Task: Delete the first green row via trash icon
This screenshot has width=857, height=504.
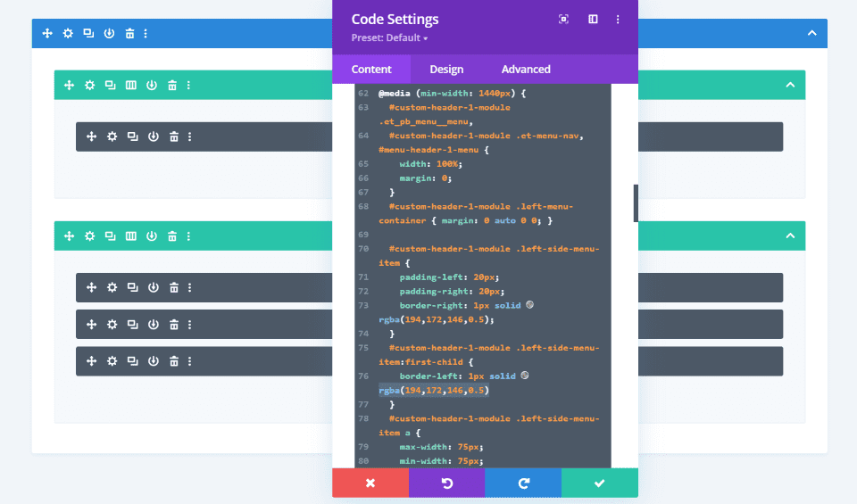Action: 172,85
